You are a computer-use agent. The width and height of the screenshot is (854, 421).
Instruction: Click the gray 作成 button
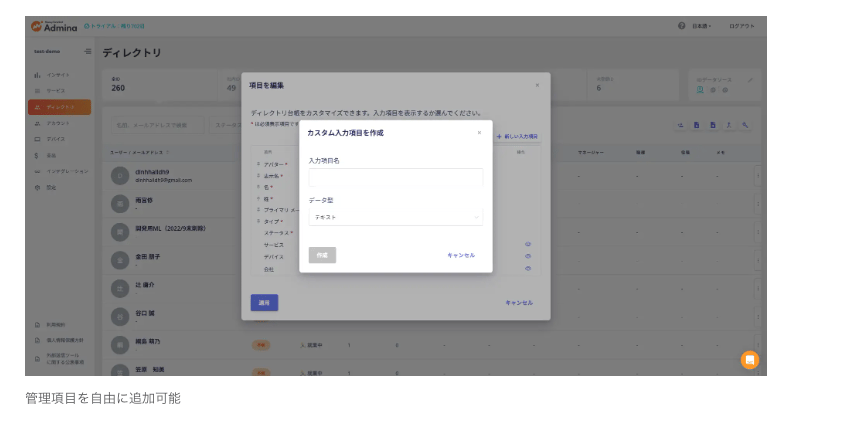point(322,255)
